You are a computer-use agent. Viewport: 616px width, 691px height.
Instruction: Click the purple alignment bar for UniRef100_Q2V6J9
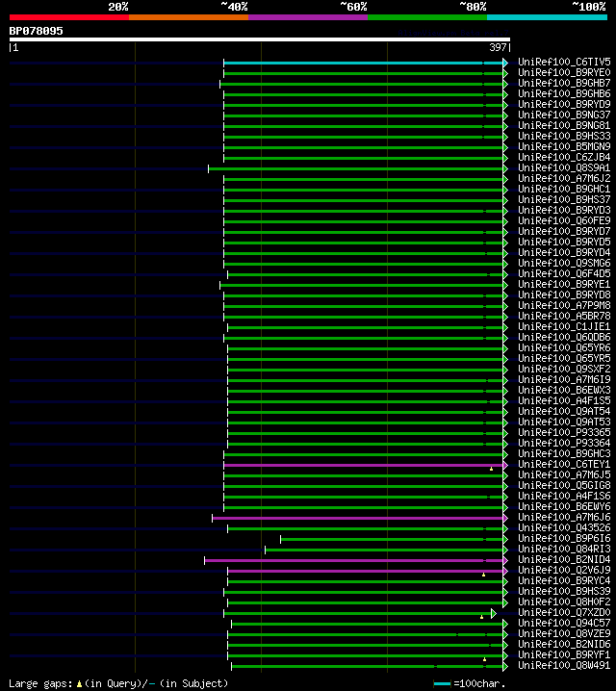(366, 571)
